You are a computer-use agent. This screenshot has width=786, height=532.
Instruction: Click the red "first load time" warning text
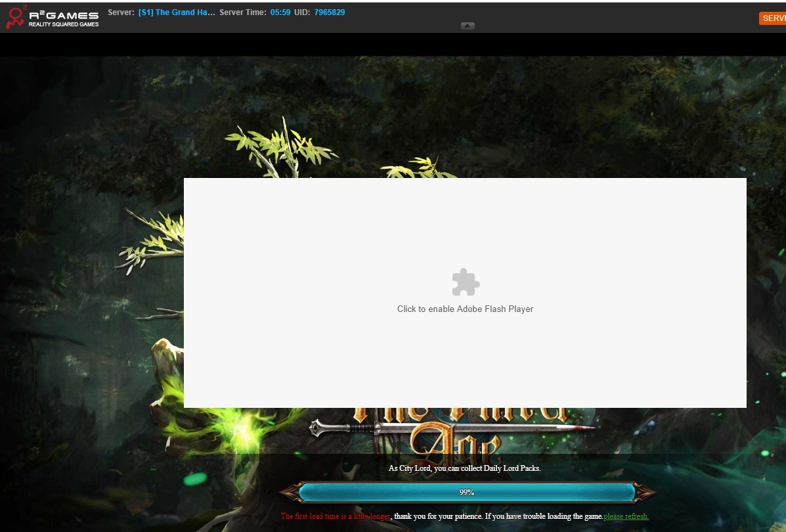pyautogui.click(x=336, y=516)
